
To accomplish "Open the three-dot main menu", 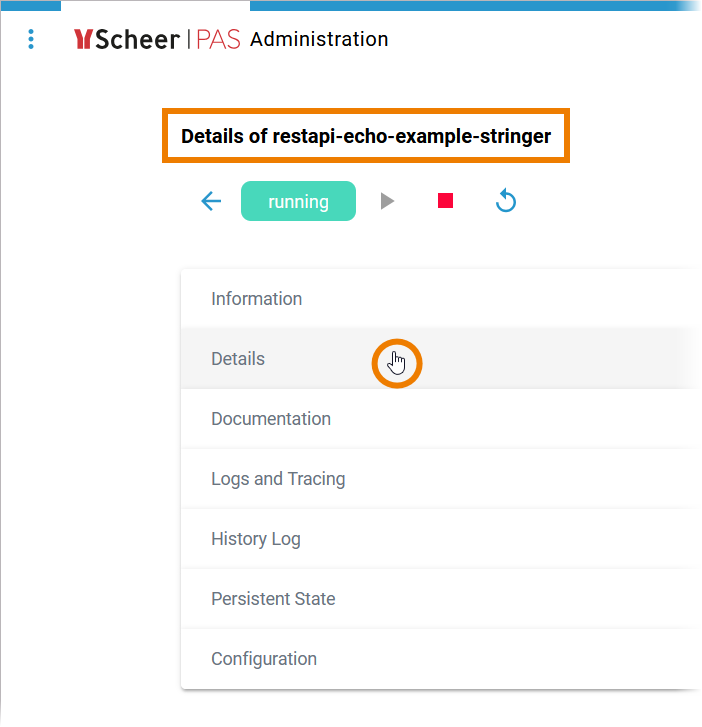I will pyautogui.click(x=31, y=39).
